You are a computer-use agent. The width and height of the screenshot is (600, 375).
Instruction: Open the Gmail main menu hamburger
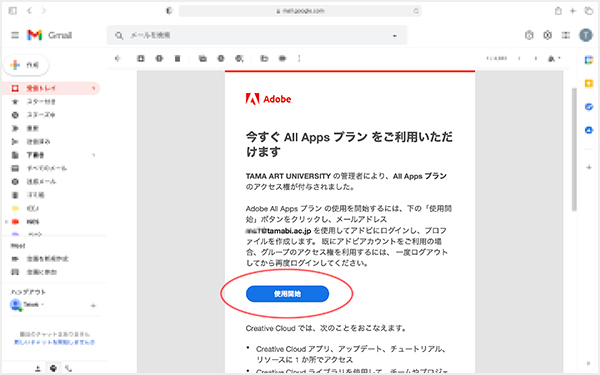pos(15,35)
